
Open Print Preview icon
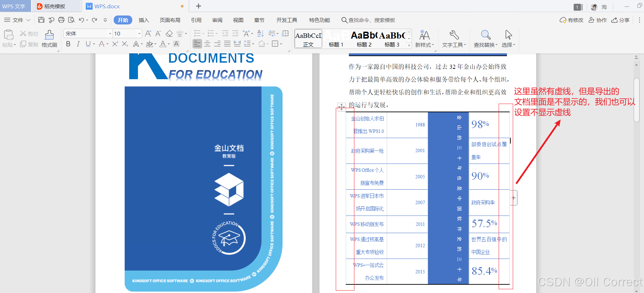[x=71, y=20]
